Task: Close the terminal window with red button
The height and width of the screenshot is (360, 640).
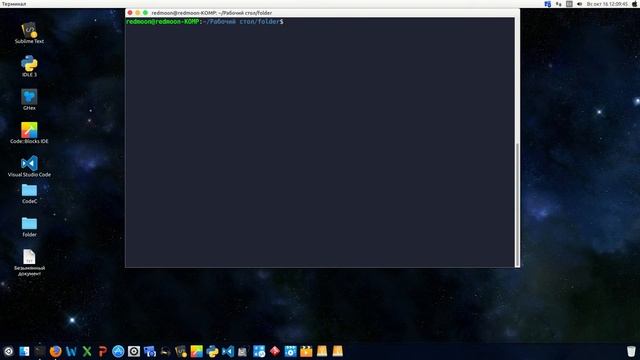Action: (x=130, y=13)
